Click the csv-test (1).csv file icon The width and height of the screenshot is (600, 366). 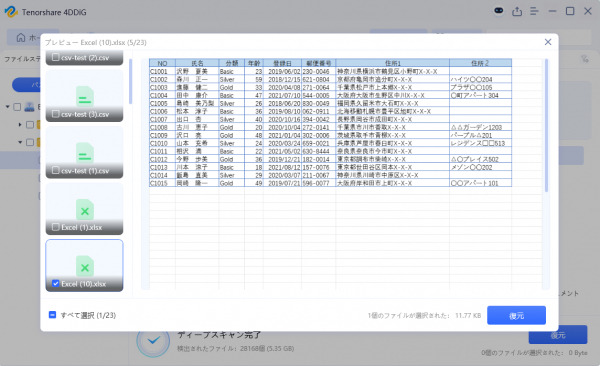pos(85,153)
